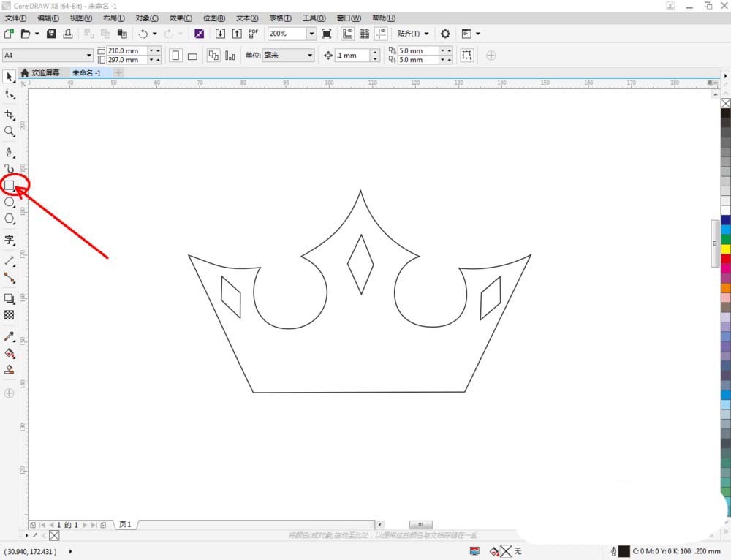Select the Parallel Dimension tool
731x560 pixels.
click(9, 261)
